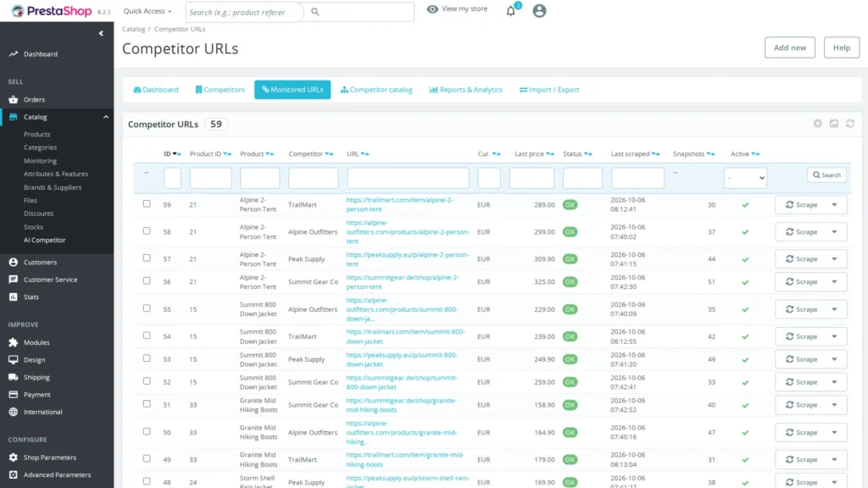Select checkbox for row ID 59
The height and width of the screenshot is (488, 868).
coord(147,203)
